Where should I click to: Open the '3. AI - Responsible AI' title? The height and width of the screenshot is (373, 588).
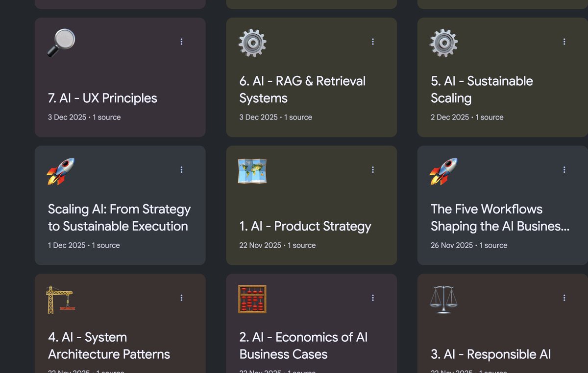point(491,354)
